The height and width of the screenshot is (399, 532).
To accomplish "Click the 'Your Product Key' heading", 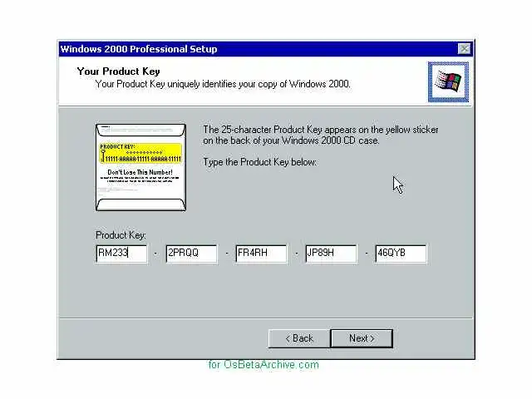I will [x=118, y=71].
